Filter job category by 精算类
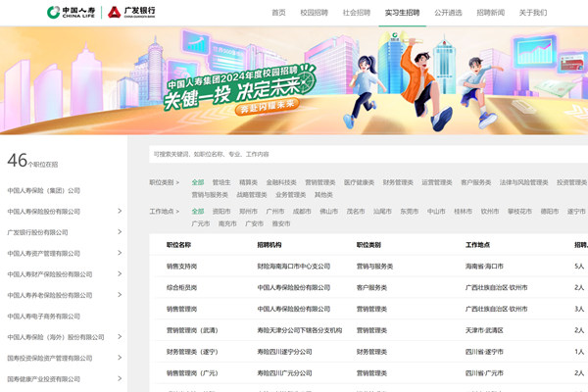 pos(248,182)
